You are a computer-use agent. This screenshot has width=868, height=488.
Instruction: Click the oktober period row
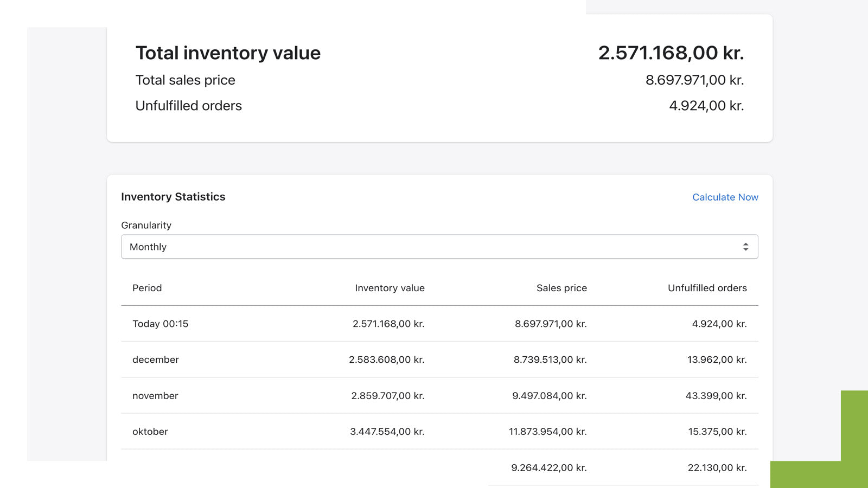point(150,432)
